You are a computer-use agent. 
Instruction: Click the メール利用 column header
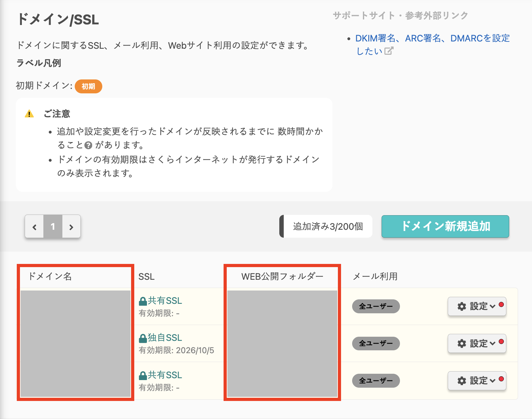(x=375, y=276)
